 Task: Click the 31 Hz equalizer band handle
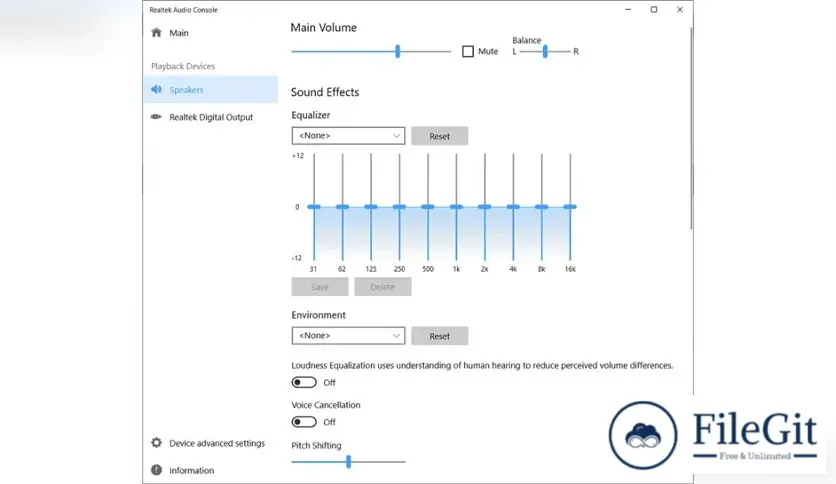click(314, 207)
